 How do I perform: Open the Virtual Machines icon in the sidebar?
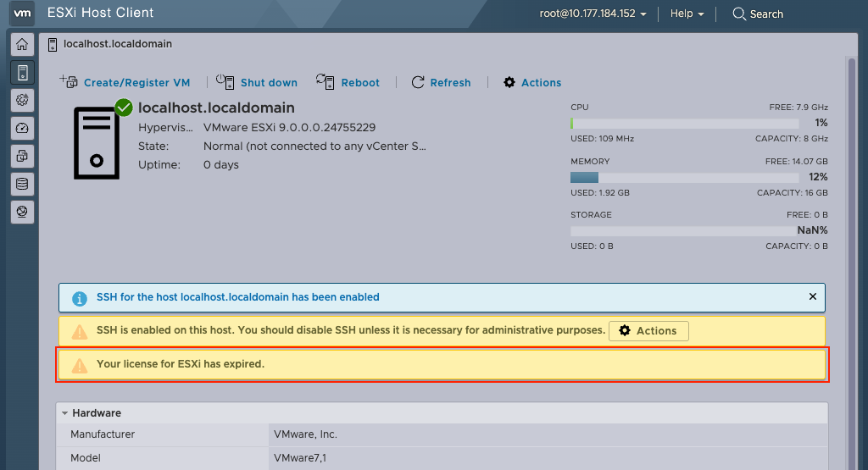(22, 156)
